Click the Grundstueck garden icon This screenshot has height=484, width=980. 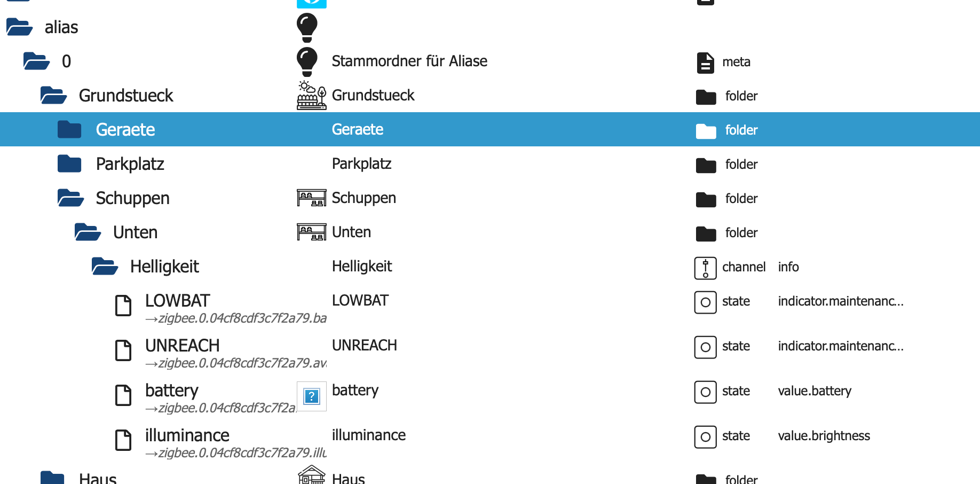(311, 96)
